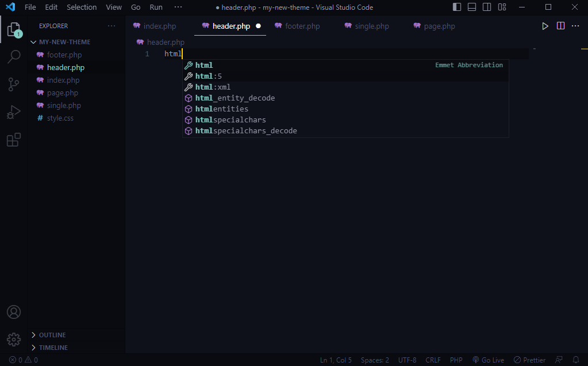
Task: Open the Extensions view icon
Action: (13, 140)
